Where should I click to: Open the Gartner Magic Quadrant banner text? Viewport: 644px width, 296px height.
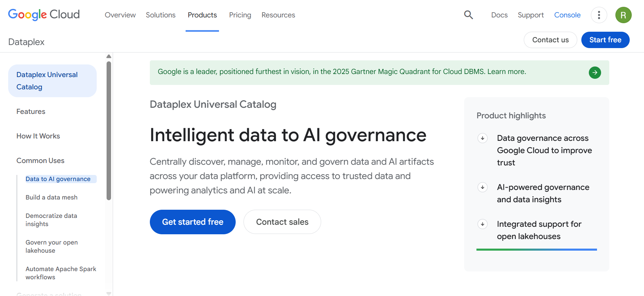[342, 72]
